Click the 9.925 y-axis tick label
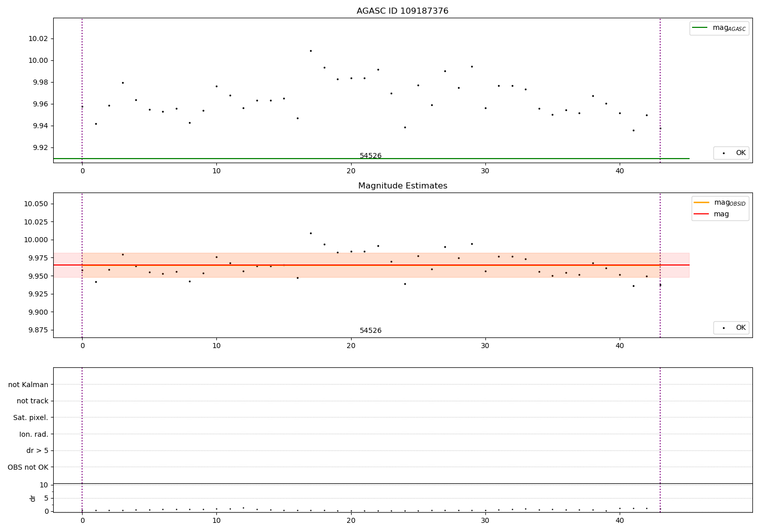Viewport: 760px width, 532px height. coord(38,294)
